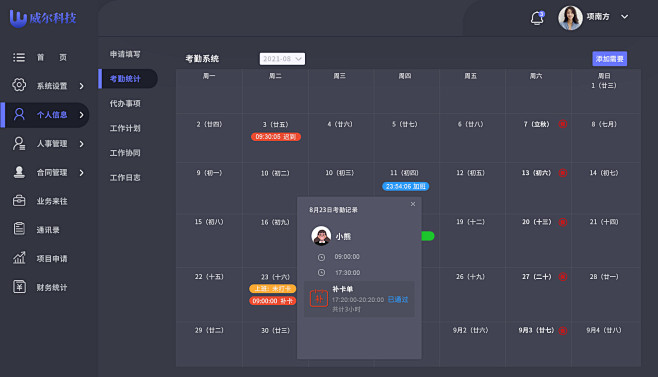Viewport: 658px width, 377px height.
Task: Click the red holiday marker on 7 (立秋)
Action: tap(563, 124)
